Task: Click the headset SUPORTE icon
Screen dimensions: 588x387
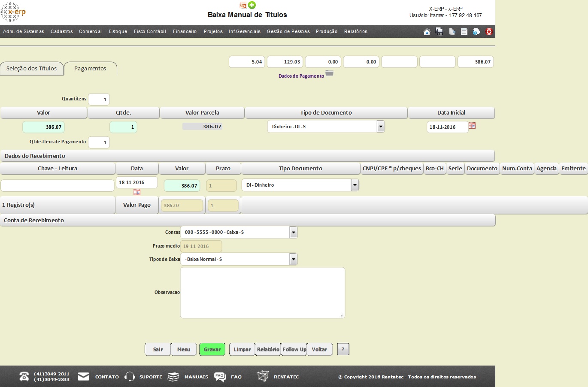Action: [x=130, y=377]
